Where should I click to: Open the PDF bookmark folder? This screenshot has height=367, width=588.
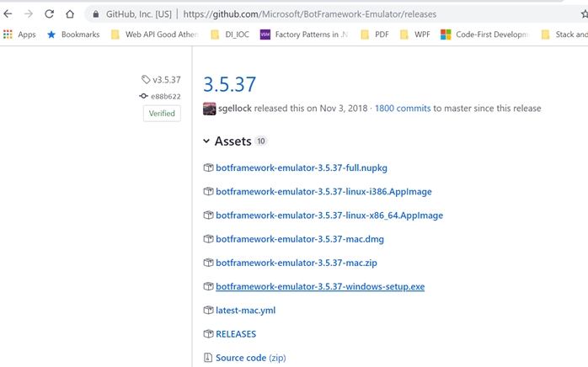[375, 35]
